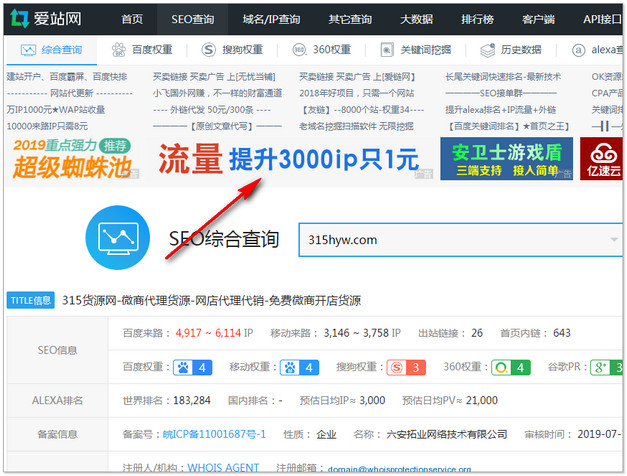Open the SEO接单群 link
The height and width of the screenshot is (476, 627).
[x=501, y=93]
